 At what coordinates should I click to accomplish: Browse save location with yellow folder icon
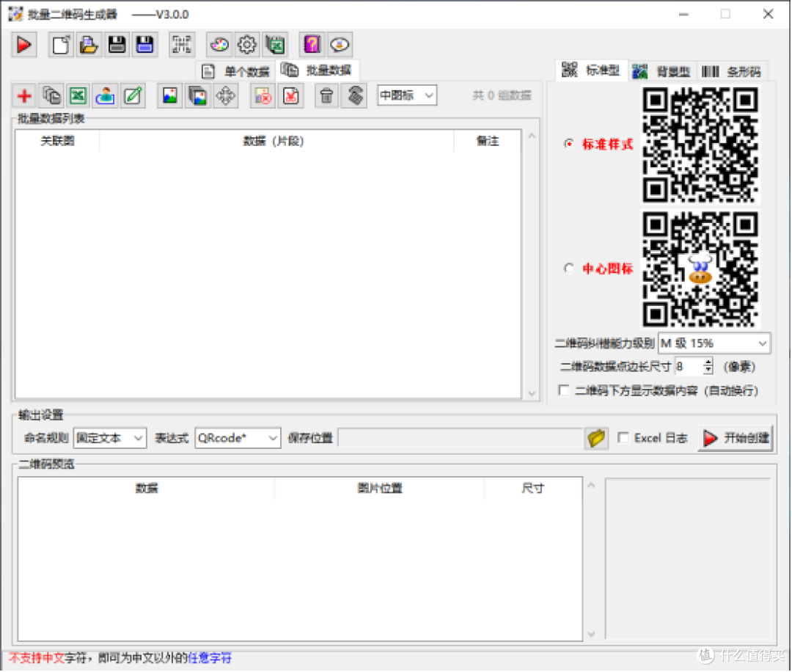596,438
